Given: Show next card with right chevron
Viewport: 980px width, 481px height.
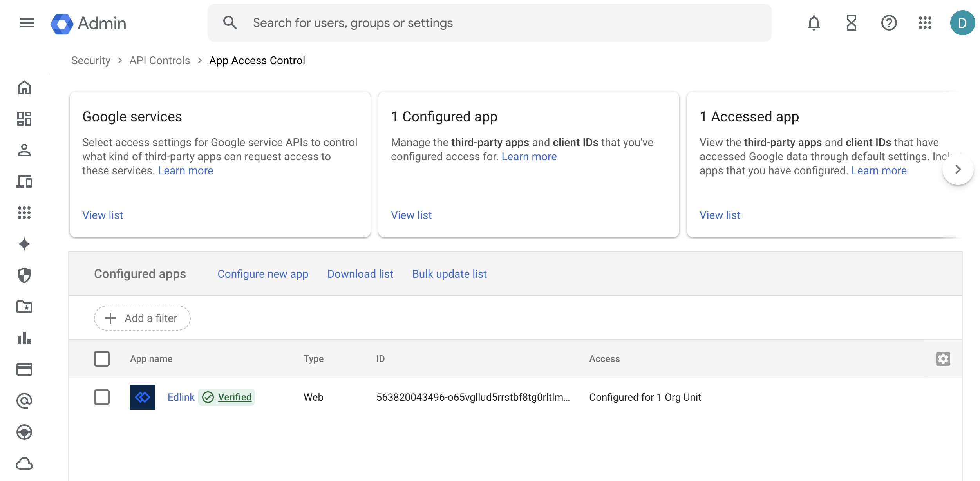Looking at the screenshot, I should (x=958, y=169).
